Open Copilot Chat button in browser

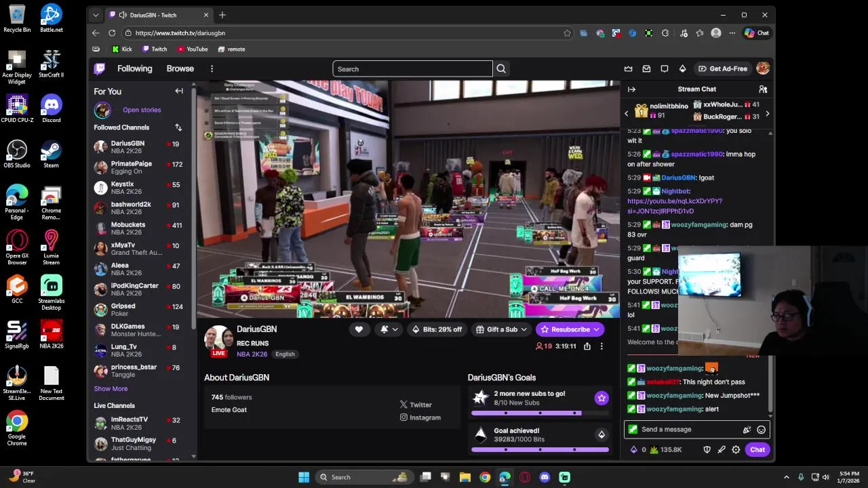[x=757, y=33]
